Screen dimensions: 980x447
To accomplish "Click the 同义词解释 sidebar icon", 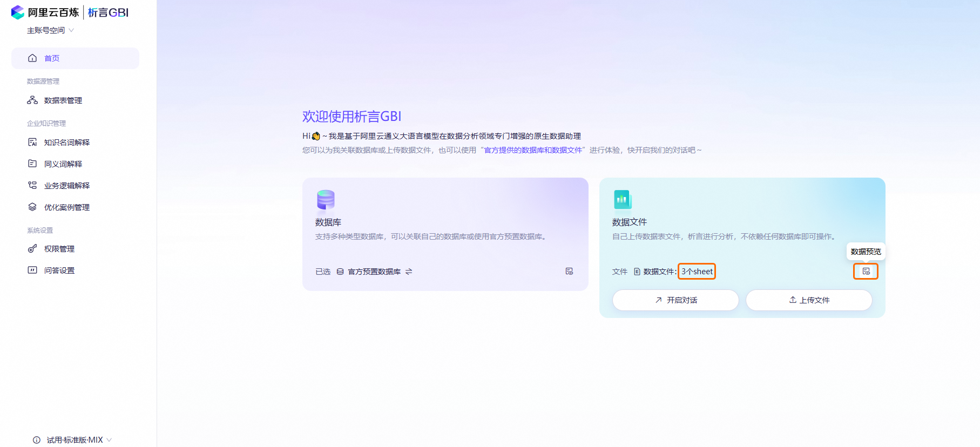I will [x=32, y=164].
